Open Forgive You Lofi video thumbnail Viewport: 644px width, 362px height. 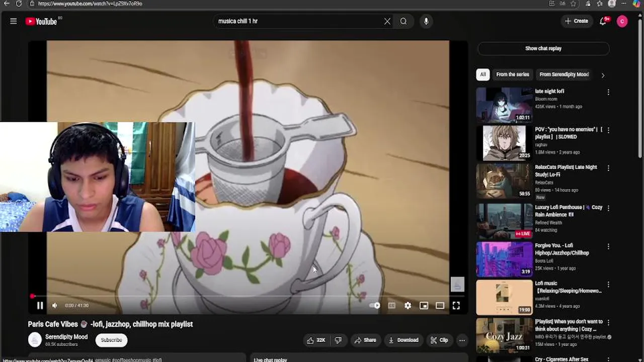point(504,259)
